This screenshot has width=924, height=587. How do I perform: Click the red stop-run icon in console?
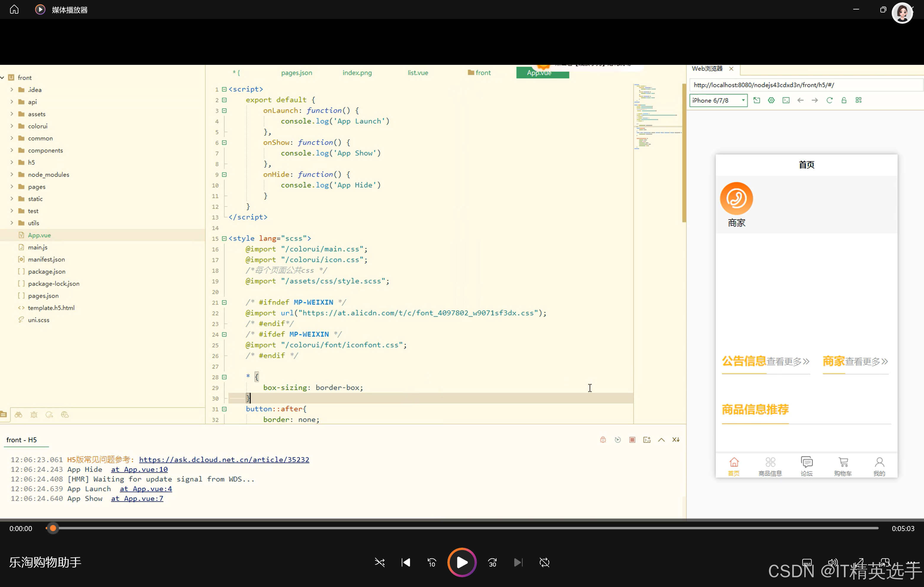[632, 439]
